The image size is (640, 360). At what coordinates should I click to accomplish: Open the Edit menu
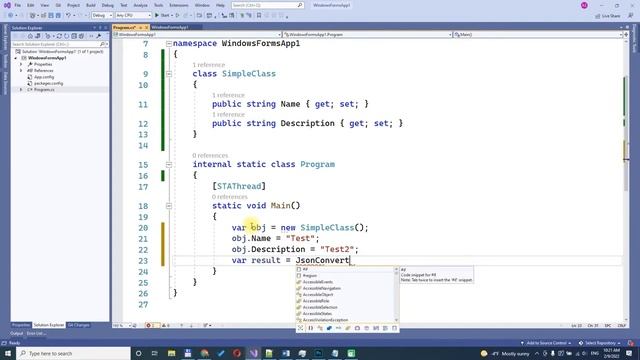point(31,5)
